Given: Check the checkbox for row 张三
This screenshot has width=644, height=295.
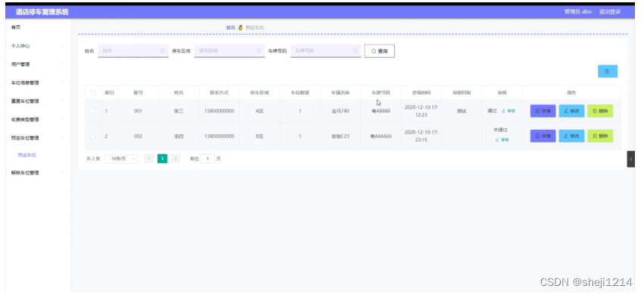Looking at the screenshot, I should [x=93, y=111].
